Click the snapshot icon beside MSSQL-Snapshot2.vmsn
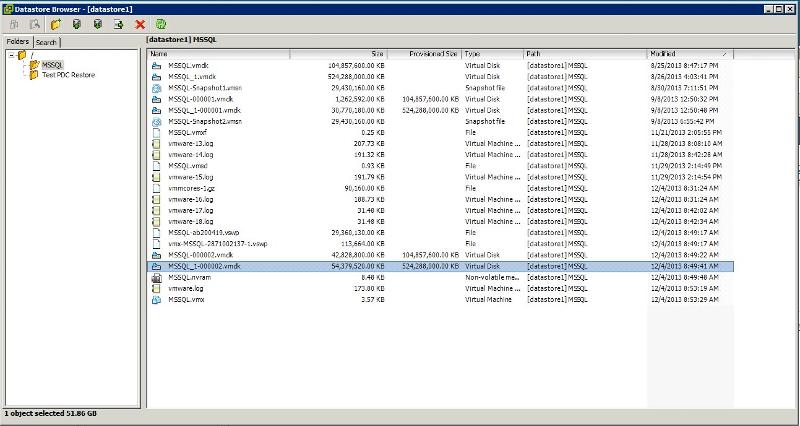 157,121
